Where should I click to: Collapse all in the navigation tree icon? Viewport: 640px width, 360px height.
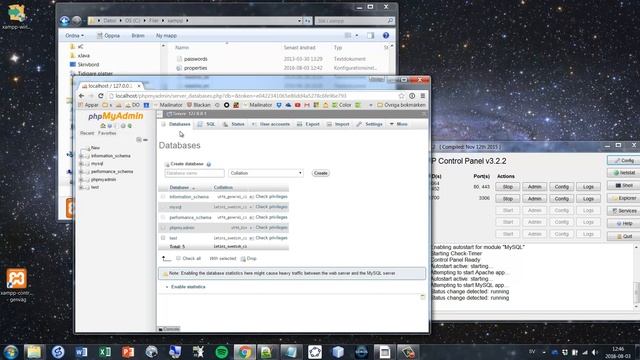pyautogui.click(x=139, y=140)
